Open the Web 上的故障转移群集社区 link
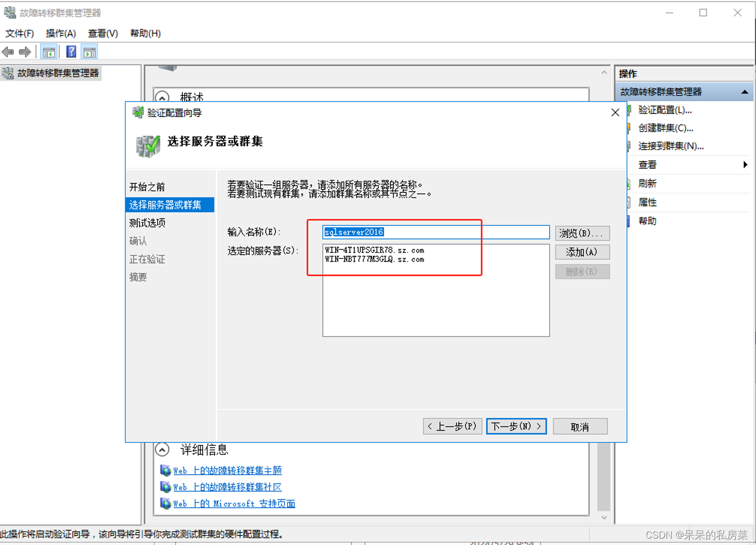Image resolution: width=756 pixels, height=545 pixels. (227, 487)
